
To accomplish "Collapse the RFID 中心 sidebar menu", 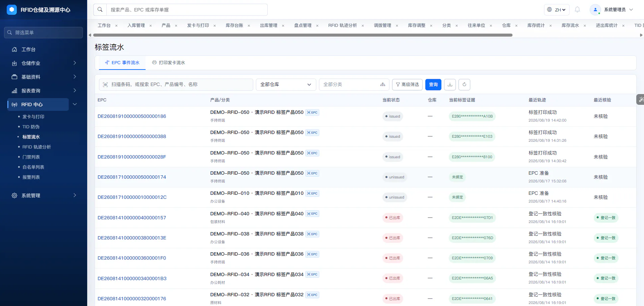I will (x=75, y=104).
